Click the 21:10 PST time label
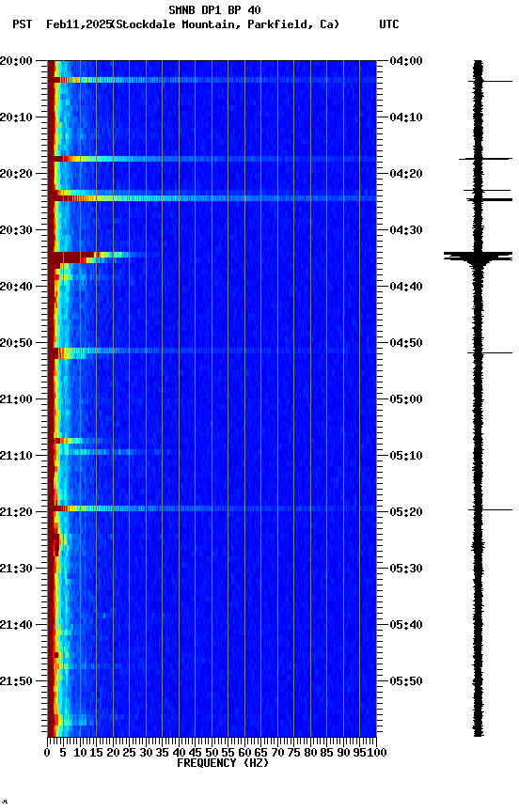This screenshot has width=519, height=812. coord(16,456)
